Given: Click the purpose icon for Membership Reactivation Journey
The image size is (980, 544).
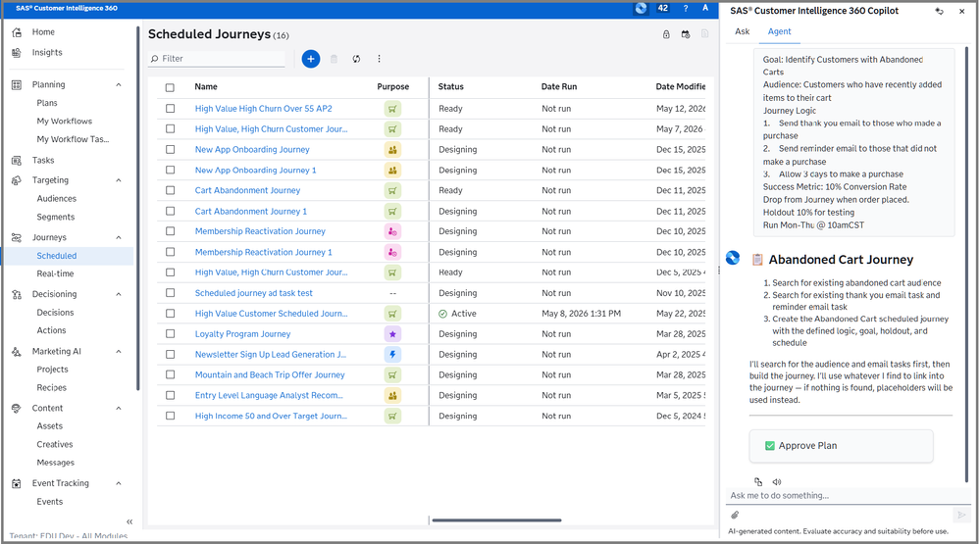Looking at the screenshot, I should 392,231.
